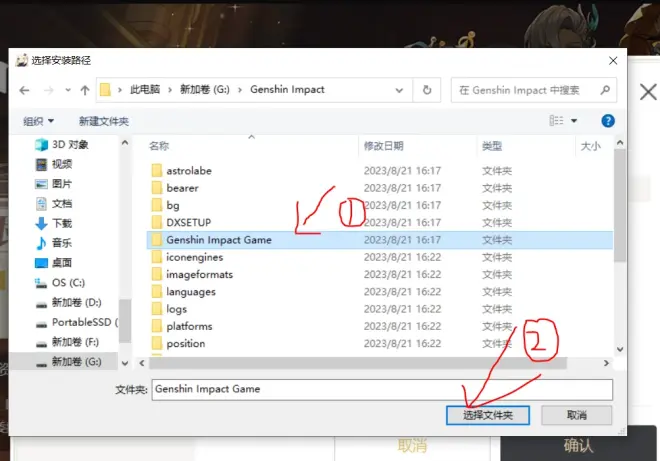This screenshot has width=660, height=461.
Task: Sort by the 名称 column header
Action: pyautogui.click(x=159, y=146)
